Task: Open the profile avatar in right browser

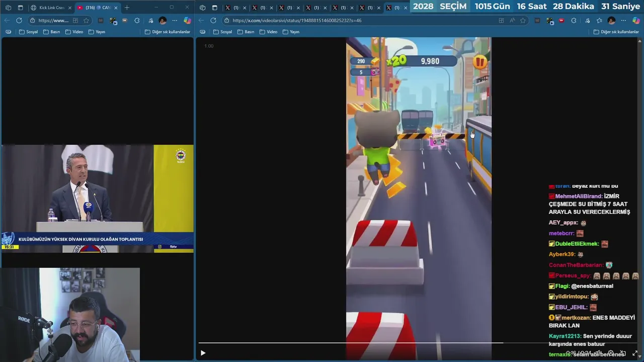Action: [x=611, y=21]
